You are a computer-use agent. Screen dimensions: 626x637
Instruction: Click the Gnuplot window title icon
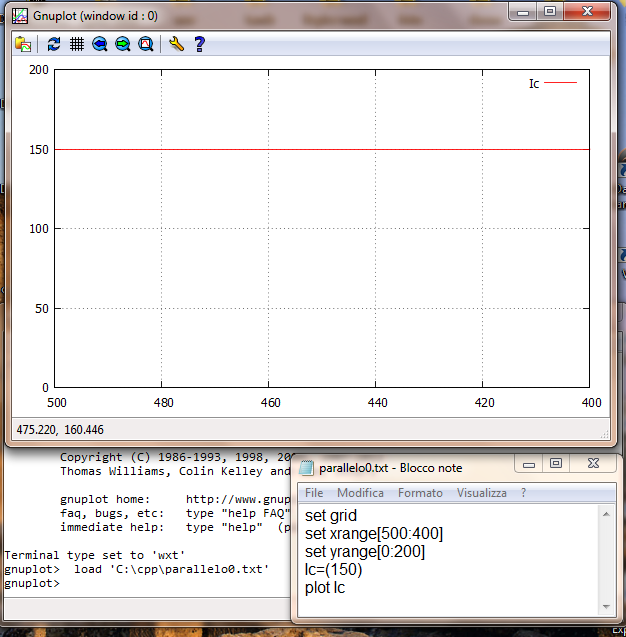18,14
